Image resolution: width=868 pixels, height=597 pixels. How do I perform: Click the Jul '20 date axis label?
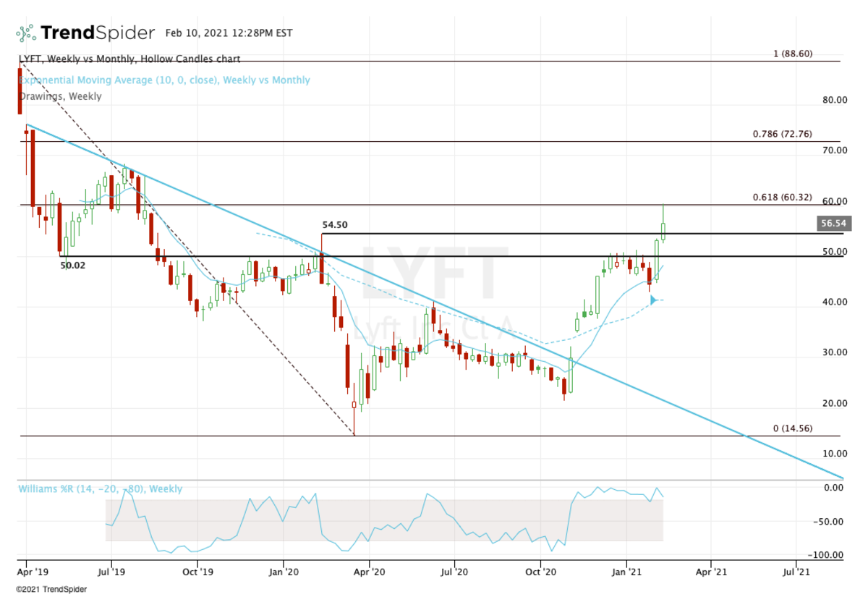pyautogui.click(x=454, y=571)
